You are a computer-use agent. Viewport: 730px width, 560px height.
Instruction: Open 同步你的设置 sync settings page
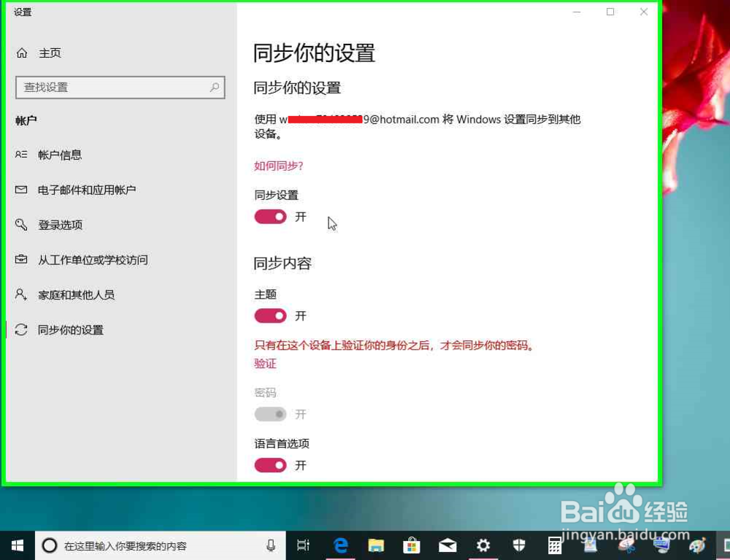[71, 329]
